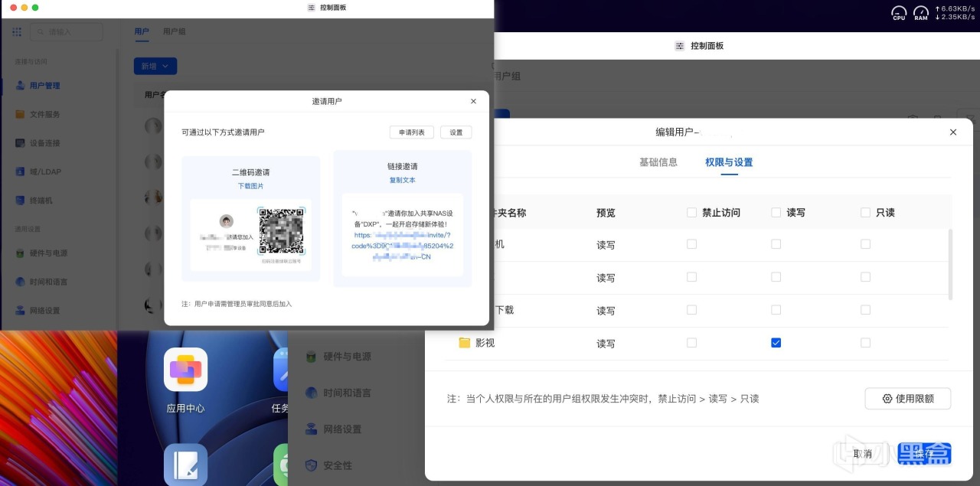Open 应用中心 app on the desktop
980x486 pixels.
point(185,370)
